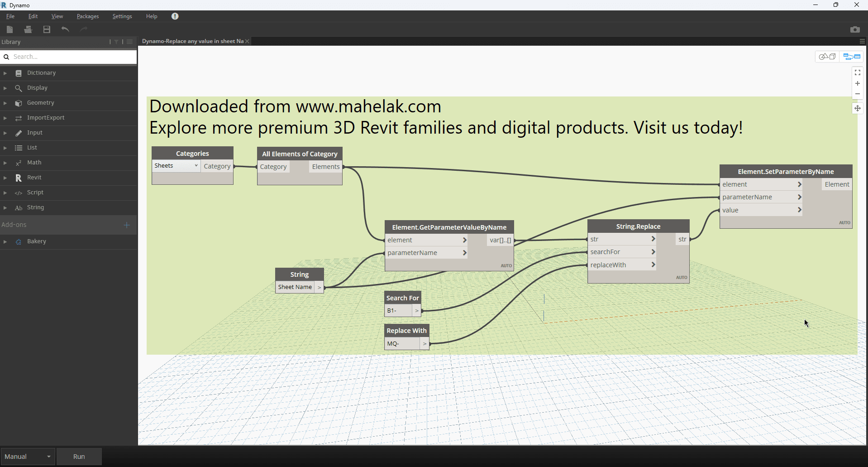Expand the Math library category

tap(5, 163)
